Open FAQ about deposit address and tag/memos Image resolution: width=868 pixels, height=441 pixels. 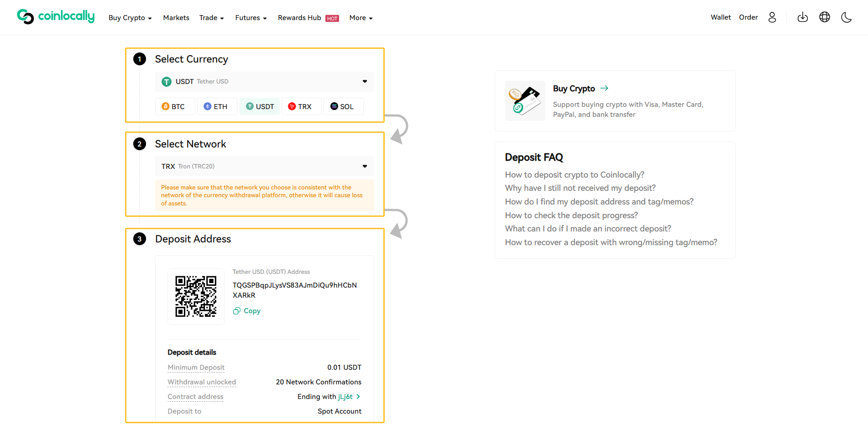(x=599, y=202)
